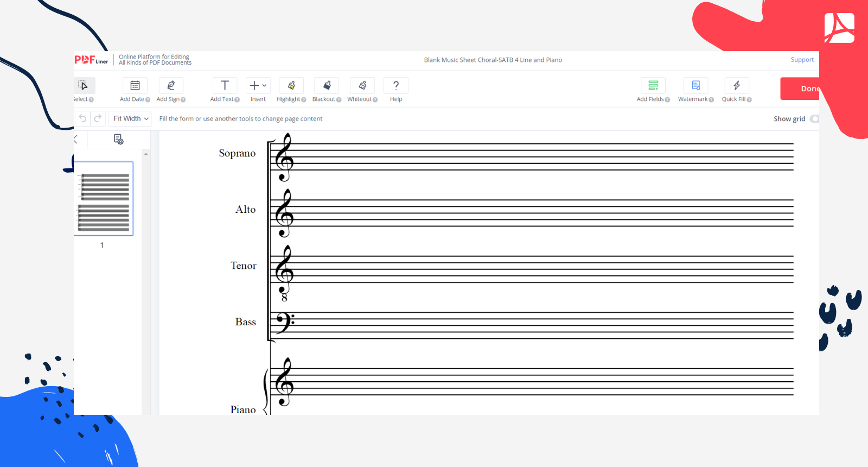Select the Highlight tool
Image resolution: width=868 pixels, height=467 pixels.
[x=291, y=85]
